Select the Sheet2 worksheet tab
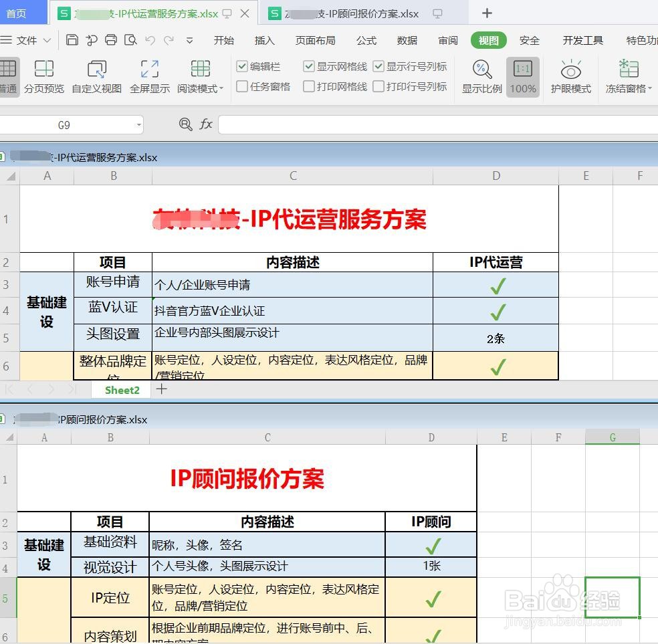658x644 pixels. [x=121, y=390]
